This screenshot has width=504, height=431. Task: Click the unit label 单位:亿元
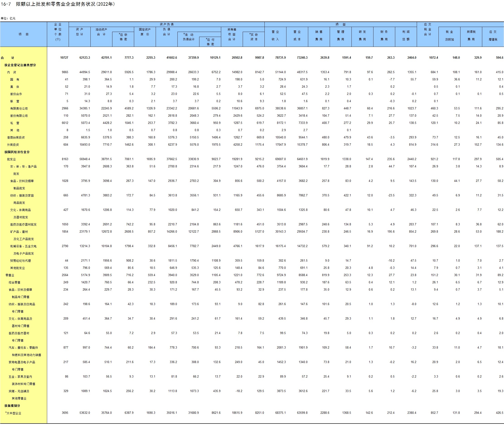pyautogui.click(x=8, y=19)
